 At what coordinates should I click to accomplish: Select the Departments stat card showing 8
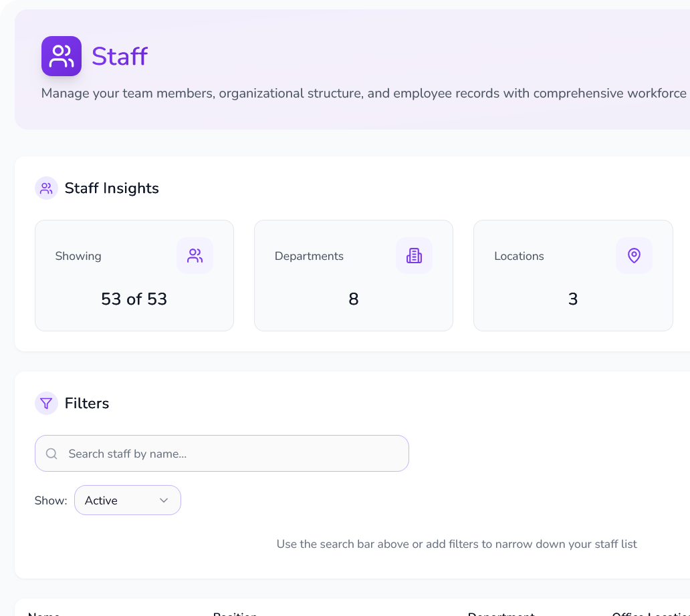(x=353, y=275)
